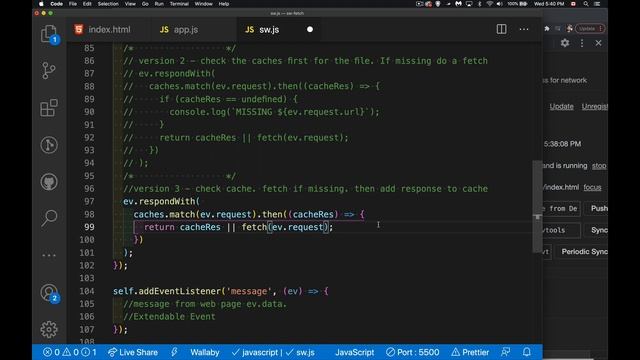Click the editor vertical scrollbar thumb
640x360 pixels.
537,206
